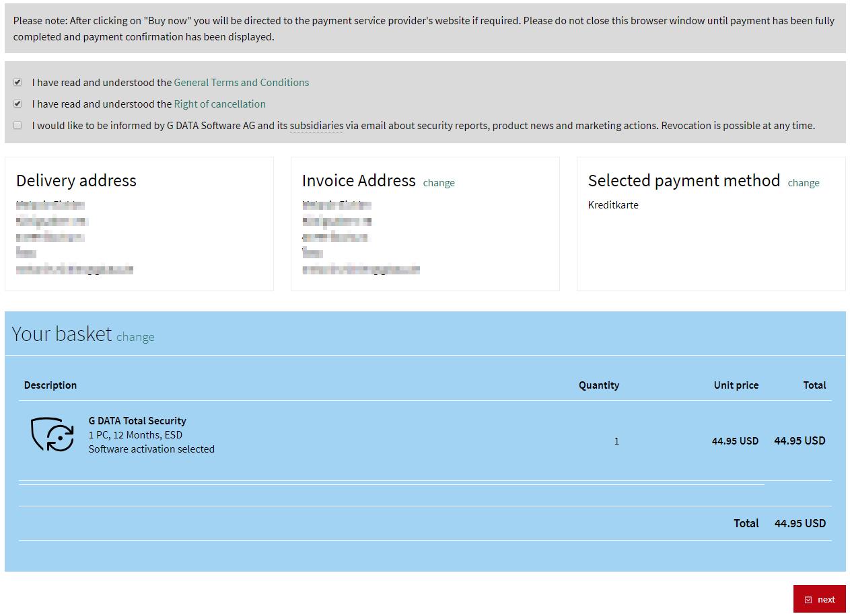Click the 'Software activation selected' text
Viewport: 850px width, 616px height.
[151, 449]
